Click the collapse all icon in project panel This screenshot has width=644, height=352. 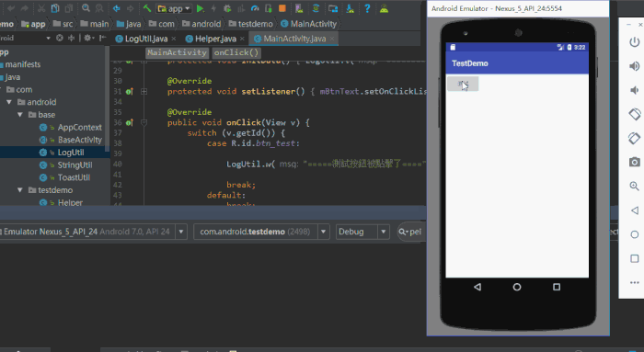click(x=72, y=39)
